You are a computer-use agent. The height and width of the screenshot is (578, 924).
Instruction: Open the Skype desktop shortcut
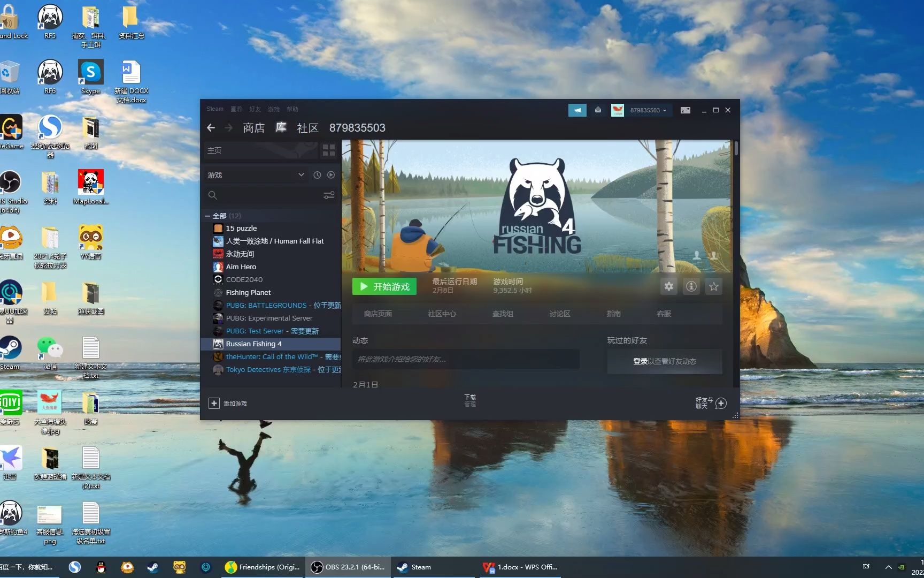click(x=91, y=77)
